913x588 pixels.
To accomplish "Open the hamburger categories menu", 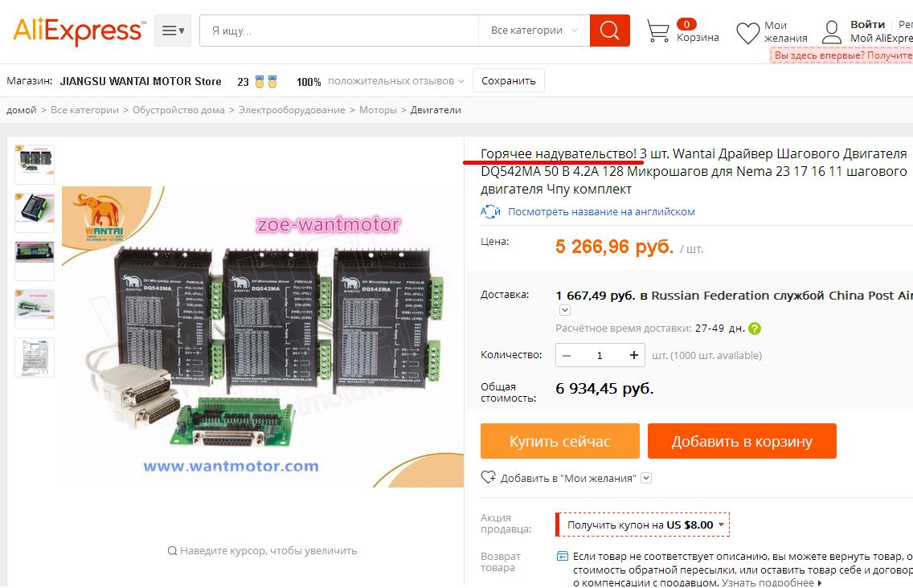I will tap(173, 31).
